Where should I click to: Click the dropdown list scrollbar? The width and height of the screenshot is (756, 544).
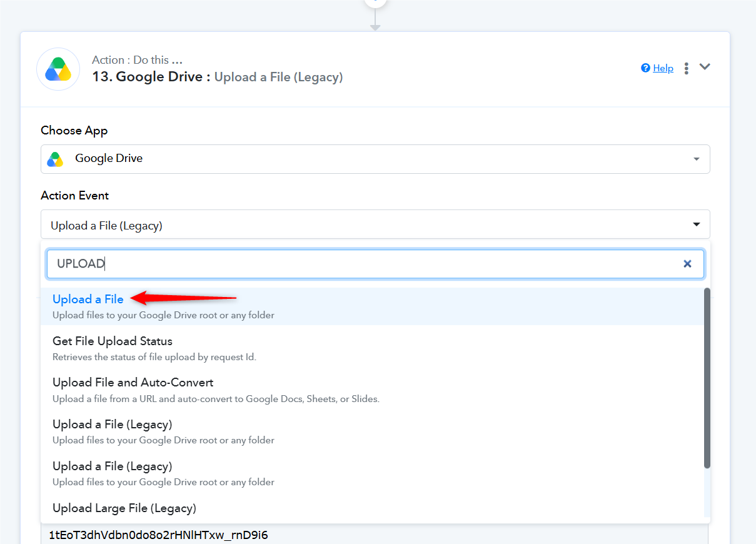(x=707, y=378)
